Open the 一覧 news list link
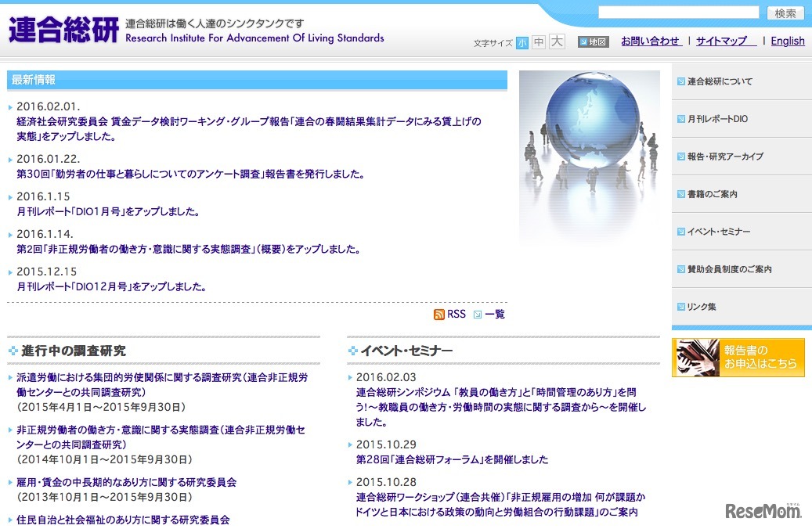Image resolution: width=812 pixels, height=529 pixels. click(495, 314)
